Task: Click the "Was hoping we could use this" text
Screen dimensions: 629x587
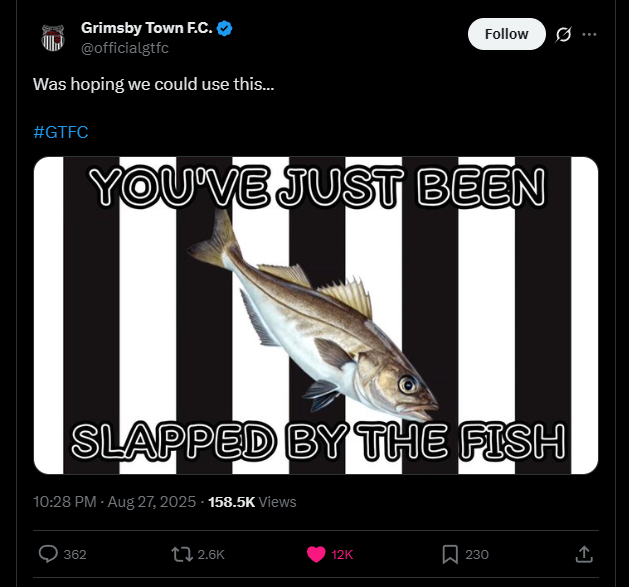Action: pyautogui.click(x=153, y=84)
